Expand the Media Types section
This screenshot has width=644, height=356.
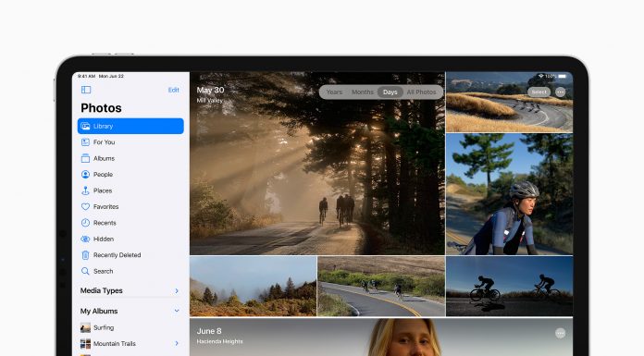(177, 290)
